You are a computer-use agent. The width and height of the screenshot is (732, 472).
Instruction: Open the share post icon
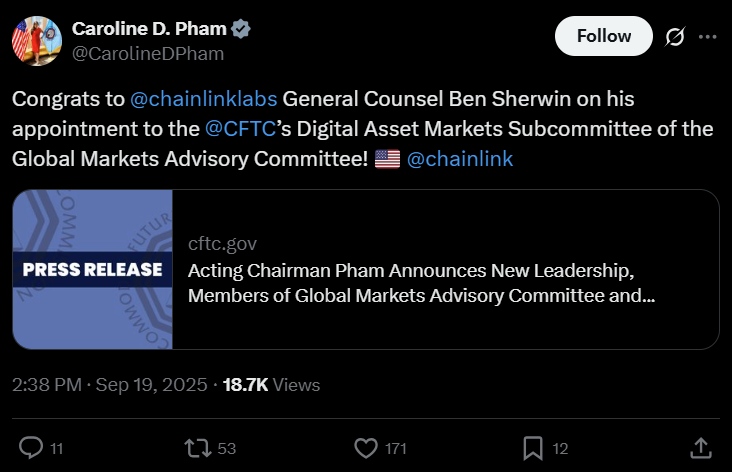click(x=701, y=447)
